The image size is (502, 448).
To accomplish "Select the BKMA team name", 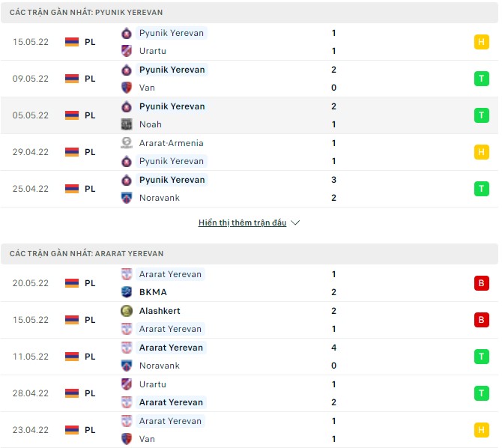I will (x=153, y=292).
